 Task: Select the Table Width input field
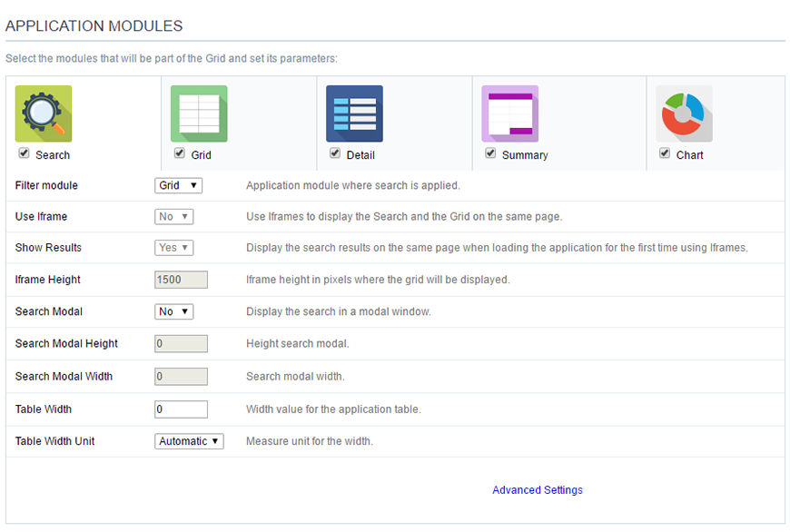181,409
